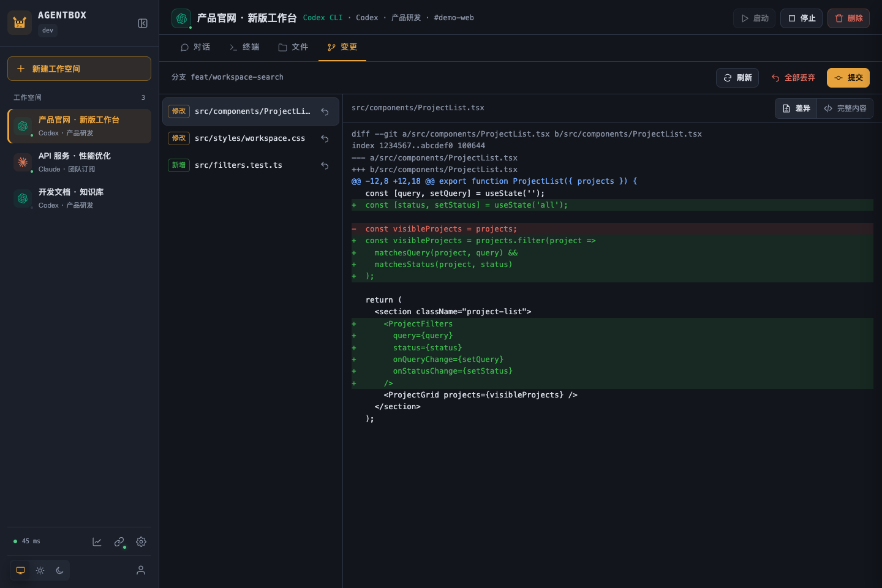Click the Codex logo in the header
Viewport: 882px width, 588px height.
(181, 18)
